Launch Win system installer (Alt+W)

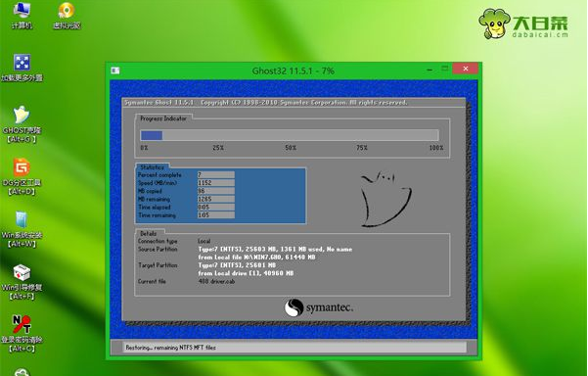coord(22,229)
